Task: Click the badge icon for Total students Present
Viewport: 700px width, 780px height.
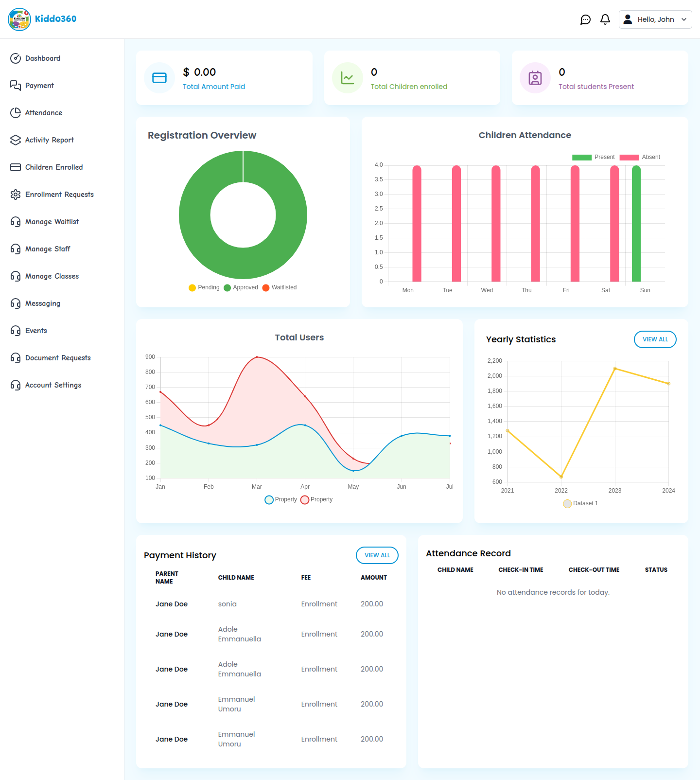Action: pos(535,78)
